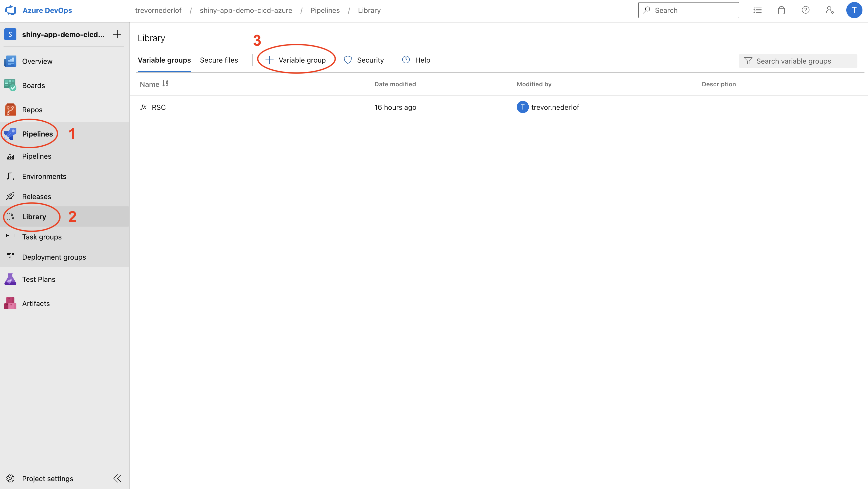Open the work items list icon
This screenshot has height=489, width=868.
point(757,10)
